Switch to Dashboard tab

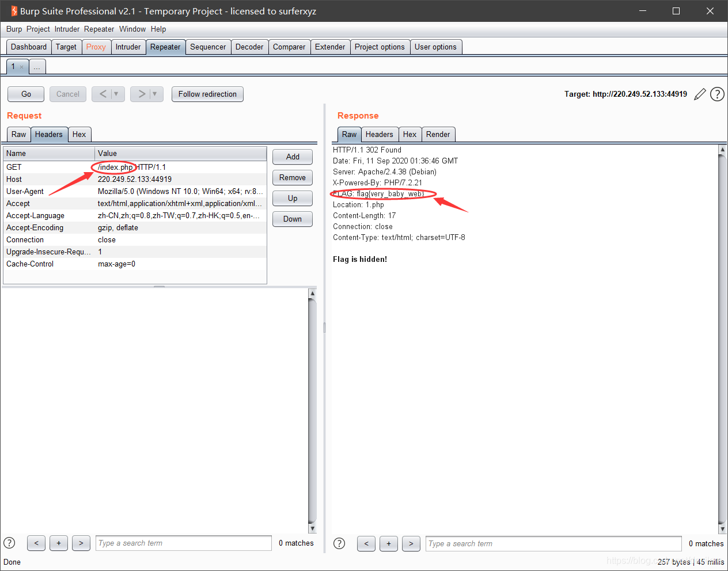pos(29,47)
